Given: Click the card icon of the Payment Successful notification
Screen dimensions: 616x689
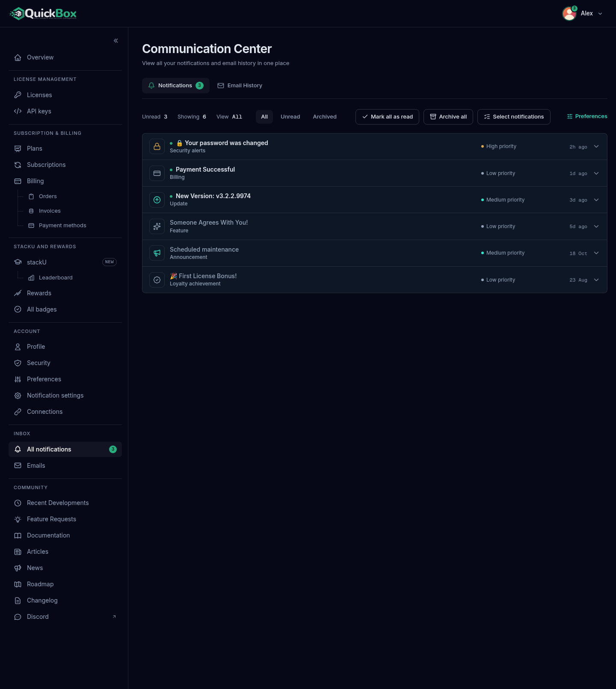Looking at the screenshot, I should point(157,173).
